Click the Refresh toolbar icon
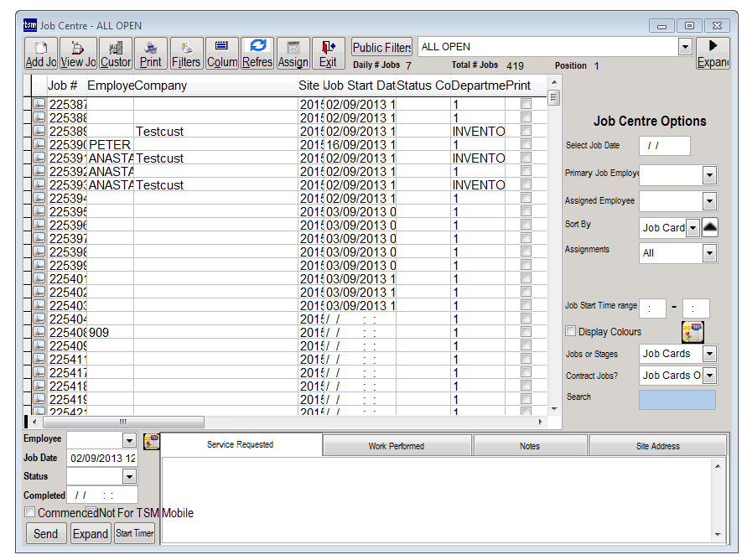Image resolution: width=747 pixels, height=560 pixels. click(257, 53)
